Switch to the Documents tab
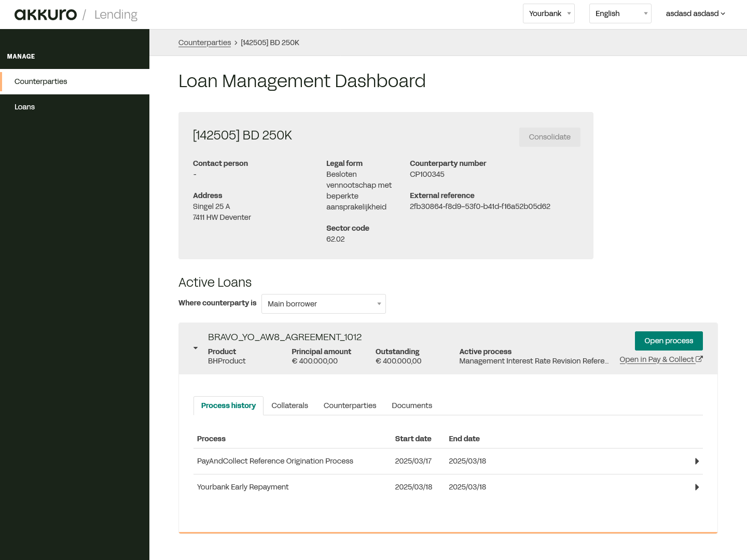Image resolution: width=747 pixels, height=560 pixels. point(412,405)
